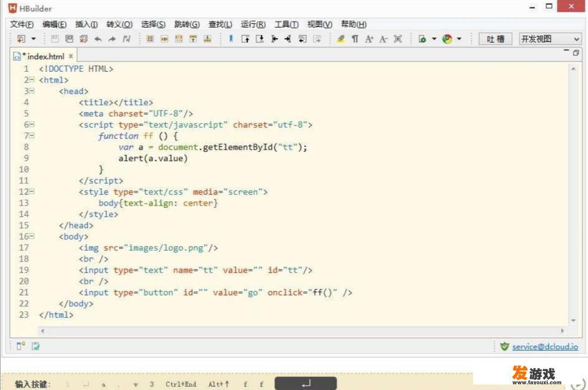Open the 编辑(E) menu
This screenshot has width=588, height=390.
[x=54, y=24]
